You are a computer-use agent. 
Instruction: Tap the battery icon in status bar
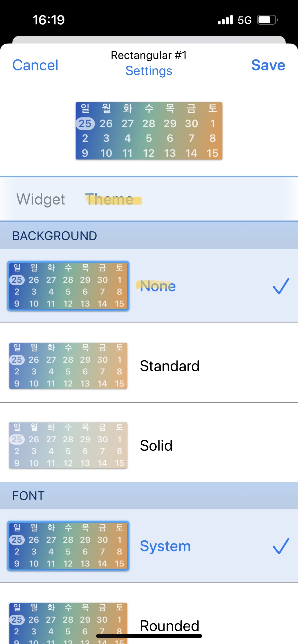(x=267, y=20)
